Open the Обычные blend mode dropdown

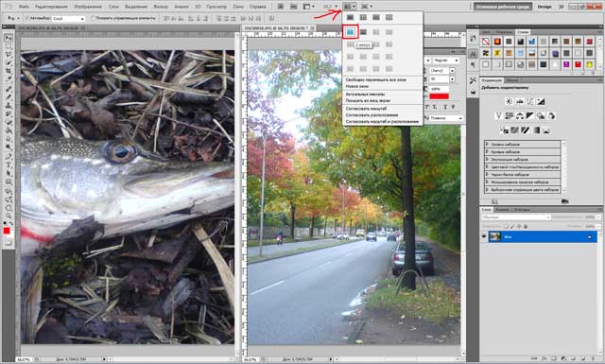516,217
